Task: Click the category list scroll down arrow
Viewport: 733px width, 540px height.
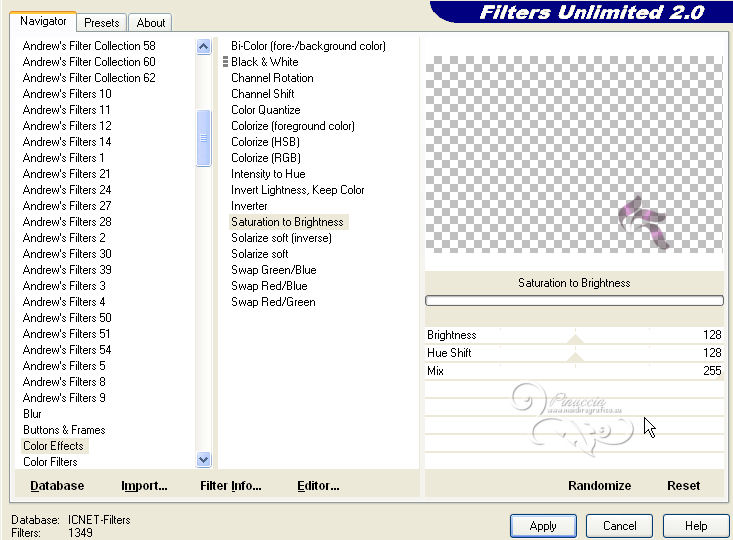Action: [x=203, y=460]
